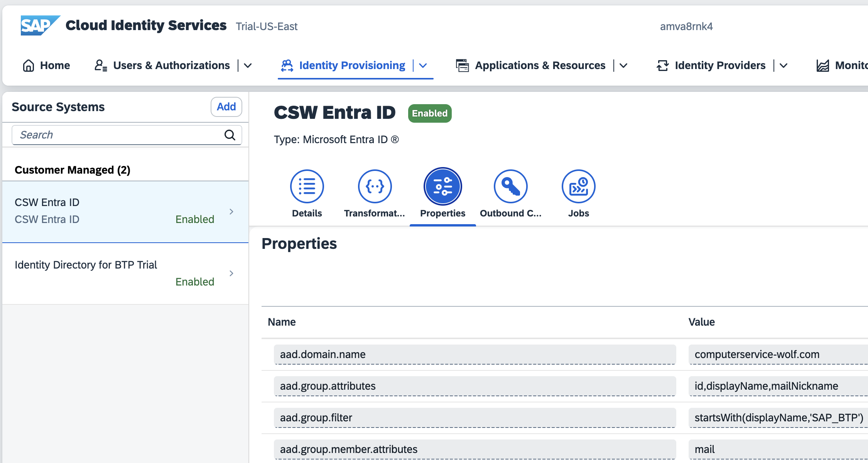Open the Jobs tab icon
The image size is (868, 463).
(x=579, y=186)
